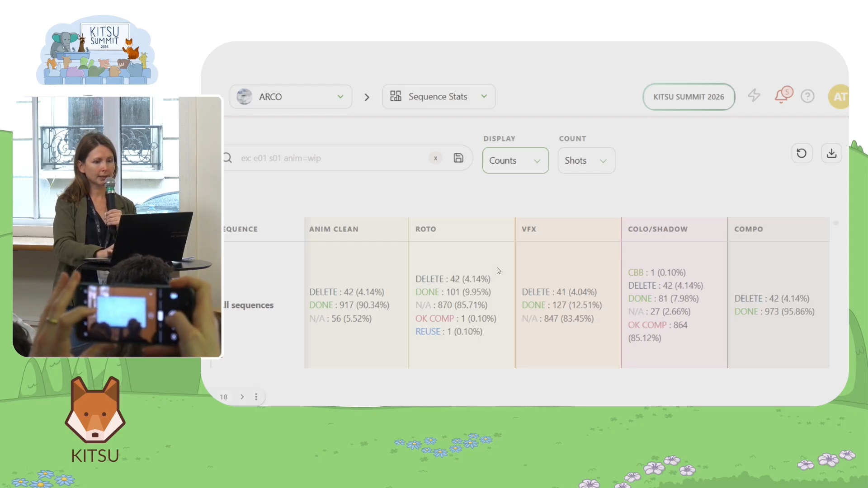Click the refresh/reset icon
This screenshot has height=488, width=868.
pyautogui.click(x=802, y=154)
